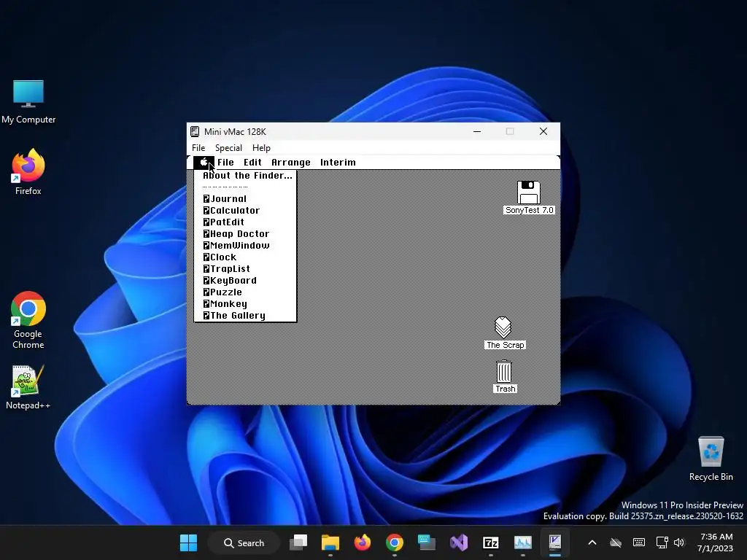Choose Journal desk accessory

245,199
